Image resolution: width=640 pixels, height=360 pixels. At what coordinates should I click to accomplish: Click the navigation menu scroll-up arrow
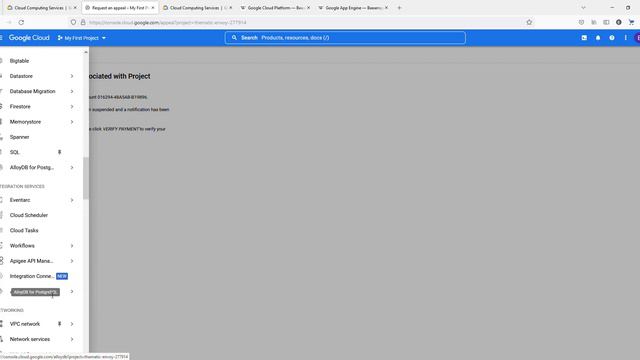tap(86, 52)
